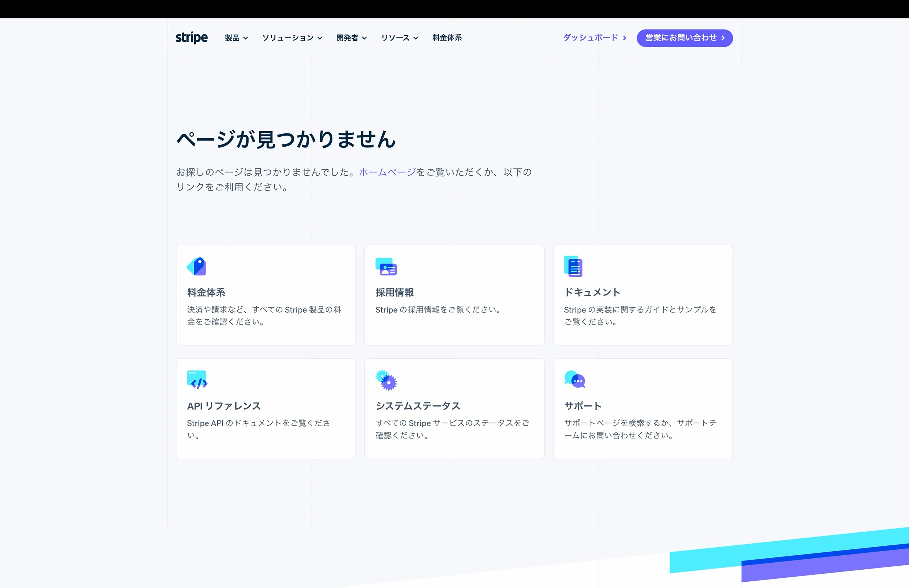Screen dimensions: 909x588
Task: Click the Stripe logo
Action: click(x=191, y=38)
